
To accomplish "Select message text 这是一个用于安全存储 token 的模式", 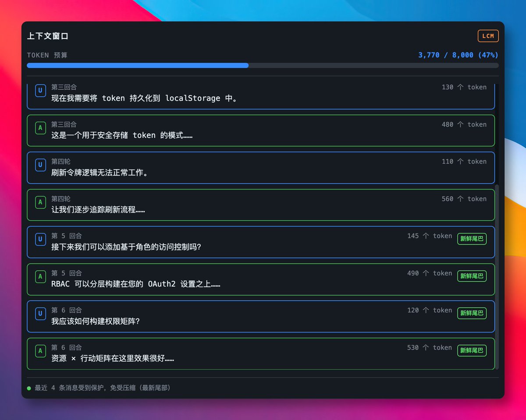I will click(122, 135).
